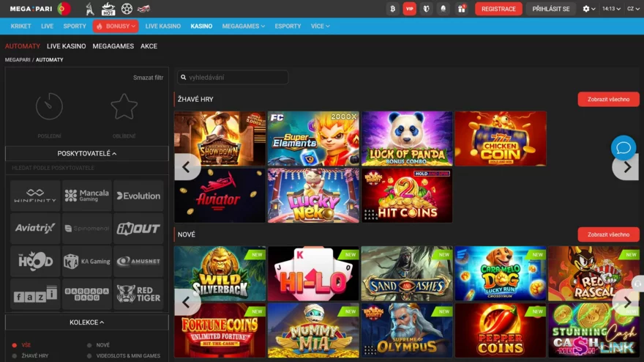Image resolution: width=644 pixels, height=362 pixels.
Task: Select the NOVÉ collection radio
Action: [x=89, y=345]
